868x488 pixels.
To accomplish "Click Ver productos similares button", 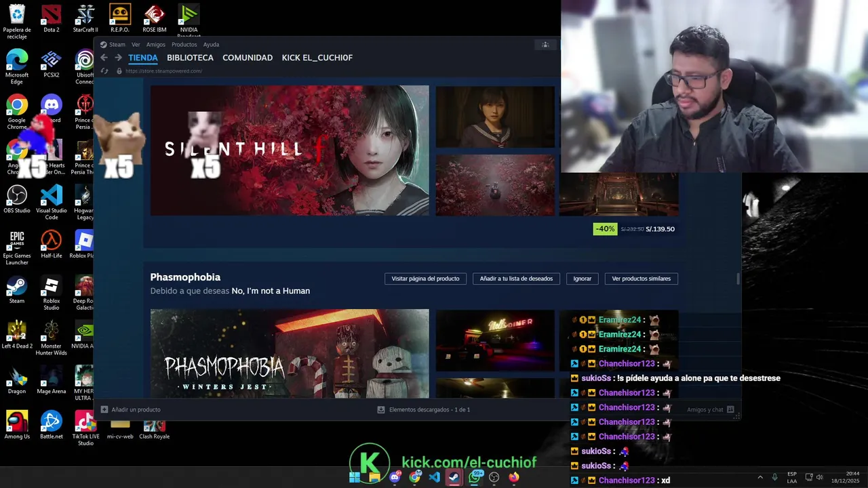I will pos(641,279).
